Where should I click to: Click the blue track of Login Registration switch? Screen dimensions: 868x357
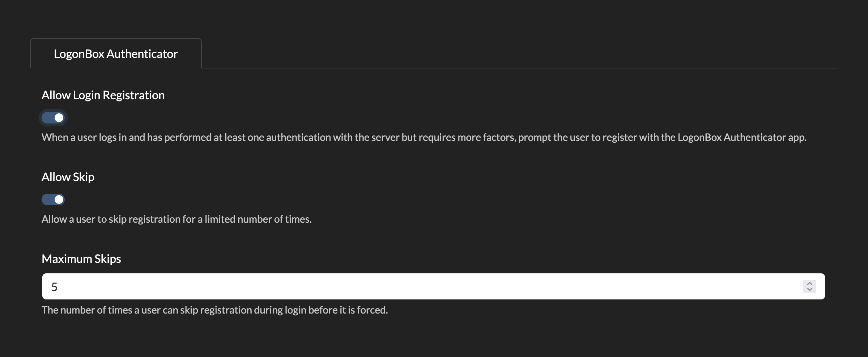[x=47, y=118]
